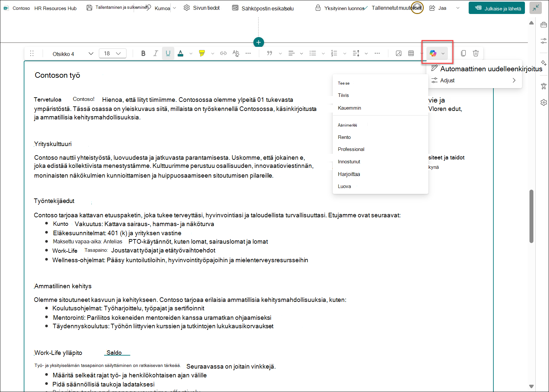
Task: Delete the web part with trash icon
Action: click(x=476, y=53)
